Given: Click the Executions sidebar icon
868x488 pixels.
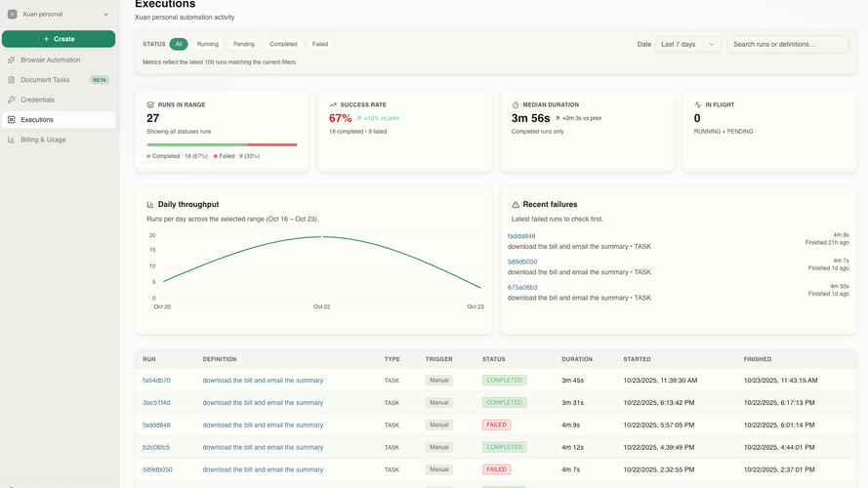Looking at the screenshot, I should tap(11, 119).
